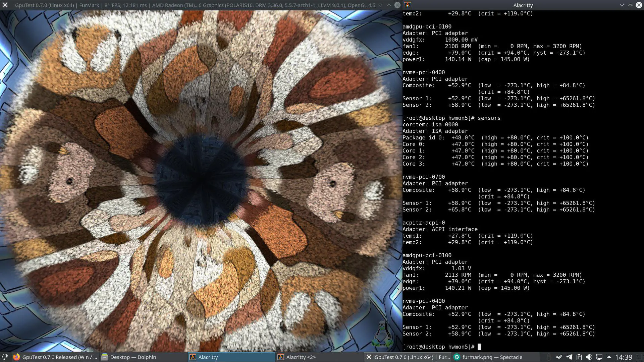
Task: Expand hidden system tray icons arrow
Action: coord(609,357)
